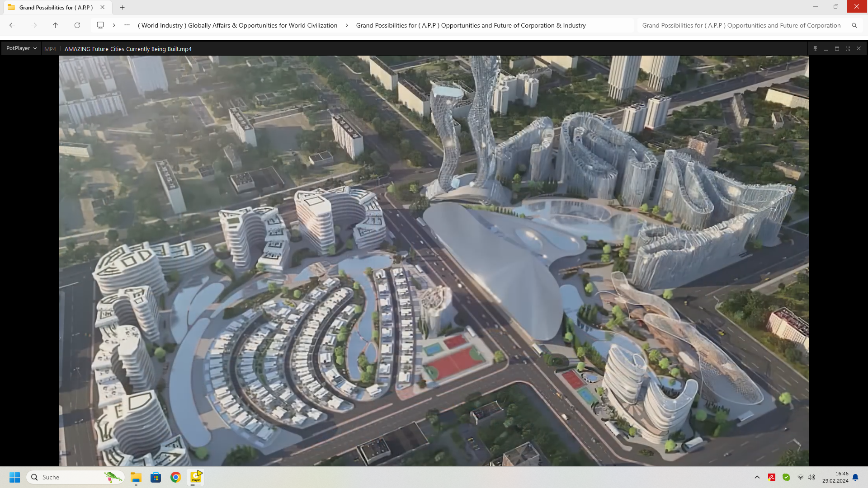Image resolution: width=868 pixels, height=488 pixels.
Task: Expand chevron after World Industry breadcrumb
Action: coord(347,25)
